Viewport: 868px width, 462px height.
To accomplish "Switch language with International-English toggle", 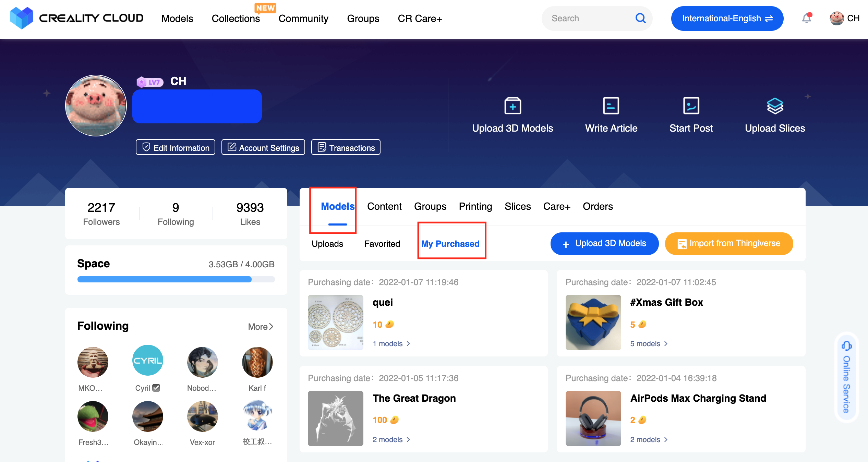I will coord(727,18).
